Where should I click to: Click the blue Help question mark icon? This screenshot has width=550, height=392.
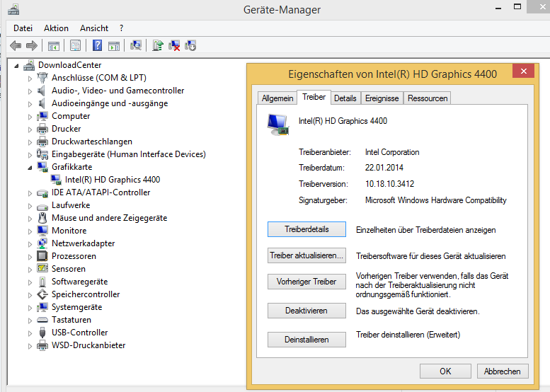click(x=97, y=45)
